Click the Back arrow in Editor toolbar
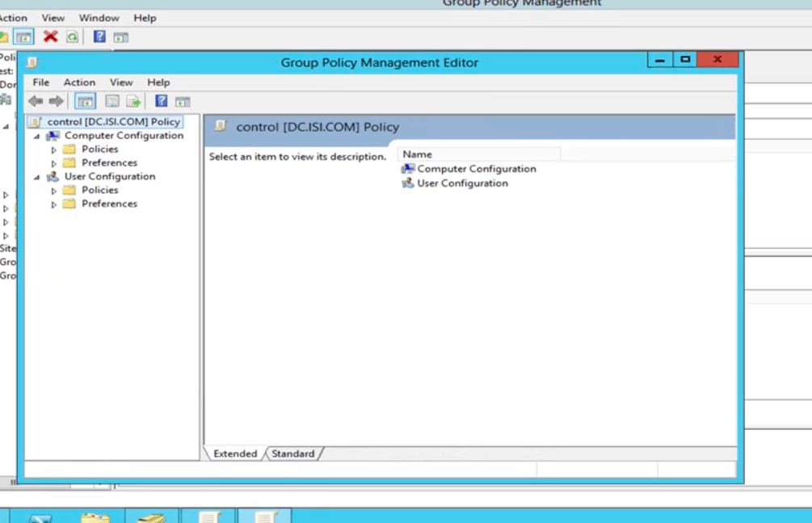This screenshot has width=812, height=523. (36, 101)
